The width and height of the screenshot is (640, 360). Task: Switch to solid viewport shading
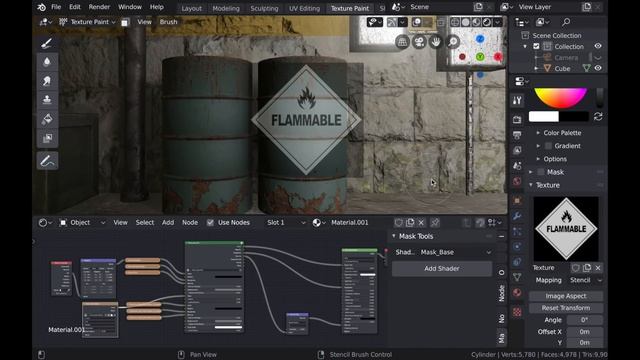(x=465, y=22)
